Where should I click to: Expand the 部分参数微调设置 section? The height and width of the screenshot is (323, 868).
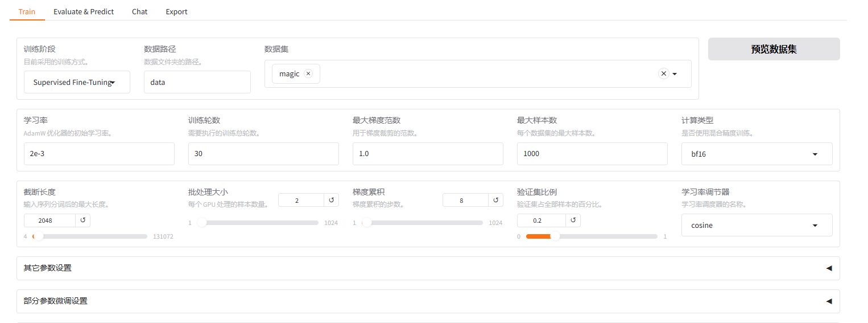click(x=428, y=301)
